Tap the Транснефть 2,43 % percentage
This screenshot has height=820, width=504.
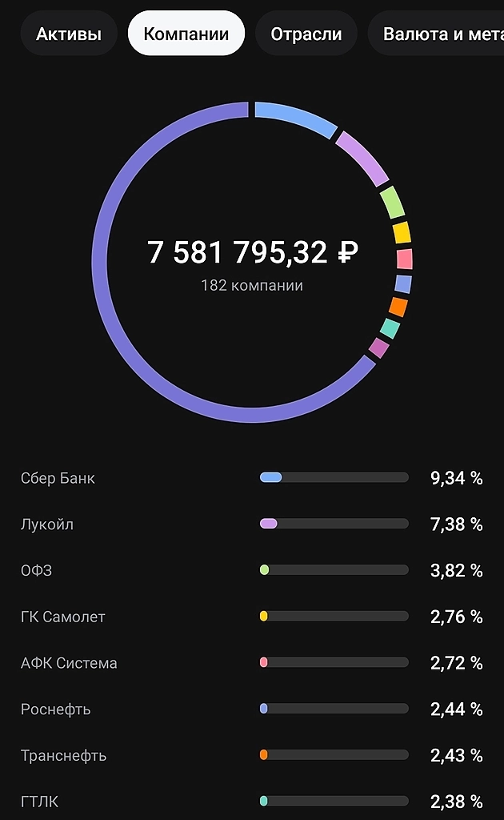pyautogui.click(x=456, y=756)
